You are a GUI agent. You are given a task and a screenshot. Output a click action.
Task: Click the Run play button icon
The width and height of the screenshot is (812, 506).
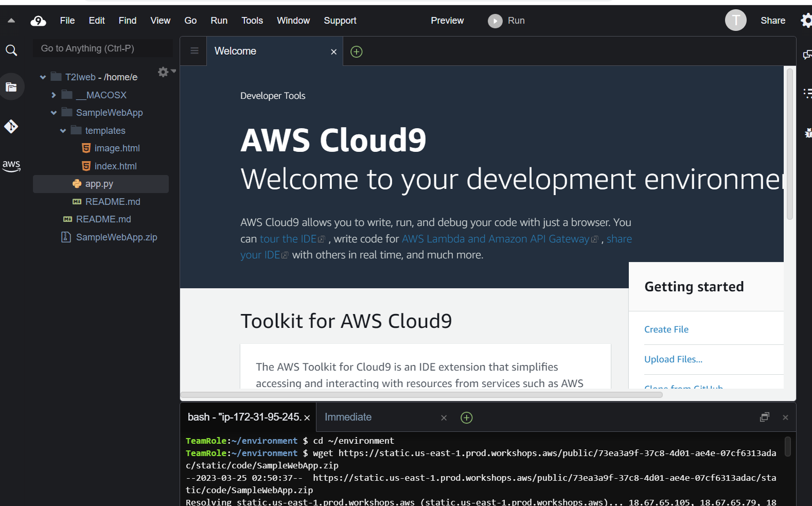click(x=495, y=21)
